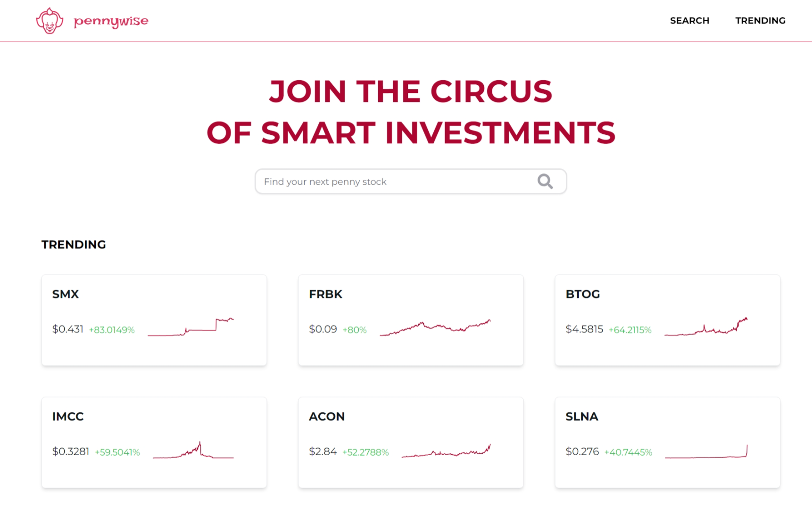Viewport: 812px width, 508px height.
Task: Select the ACON trend chart
Action: coord(446,451)
